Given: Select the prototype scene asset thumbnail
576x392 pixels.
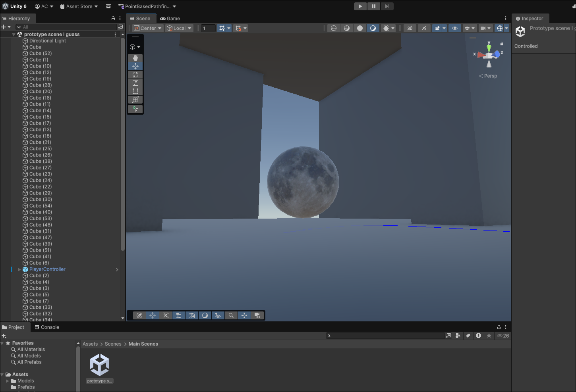Looking at the screenshot, I should coord(99,365).
